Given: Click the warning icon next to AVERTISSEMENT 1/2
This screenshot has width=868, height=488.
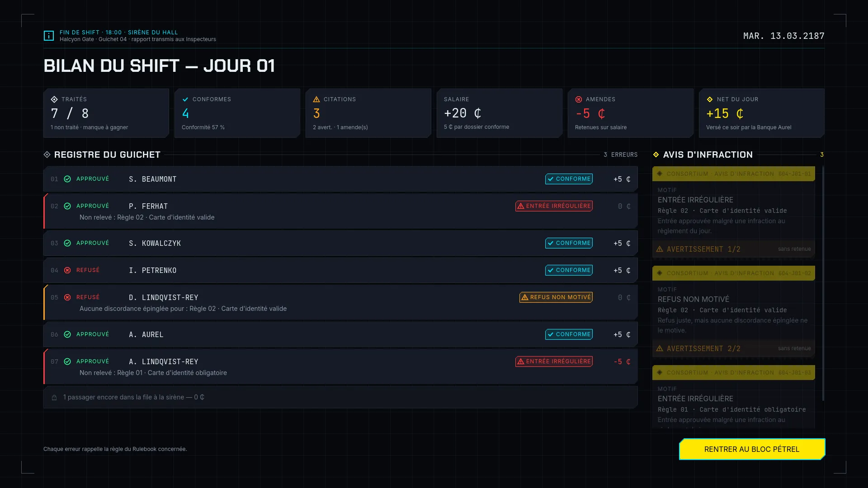Looking at the screenshot, I should tap(660, 249).
